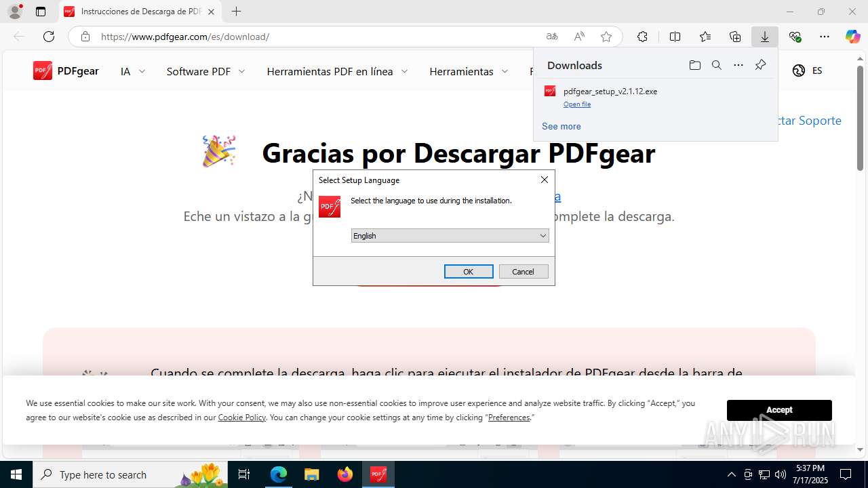Open the English language dropdown

pyautogui.click(x=450, y=236)
